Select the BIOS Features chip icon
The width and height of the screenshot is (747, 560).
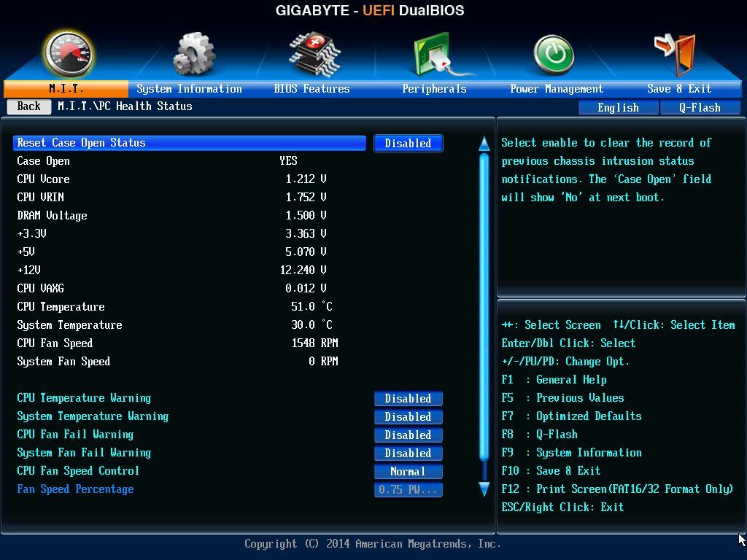point(314,54)
